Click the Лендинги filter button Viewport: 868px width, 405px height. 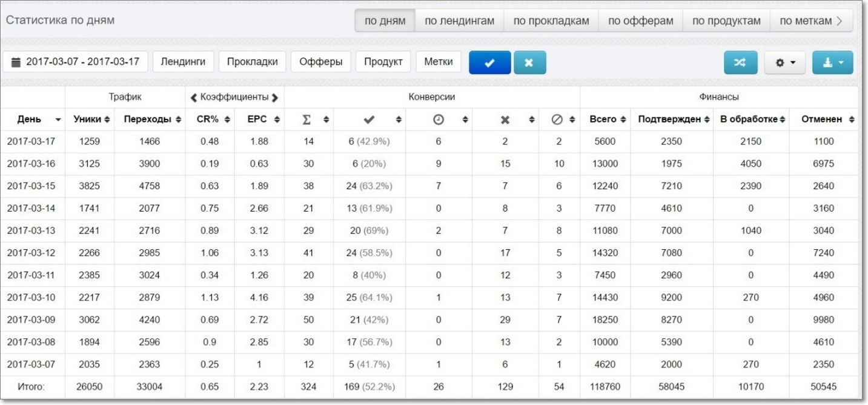(x=183, y=62)
